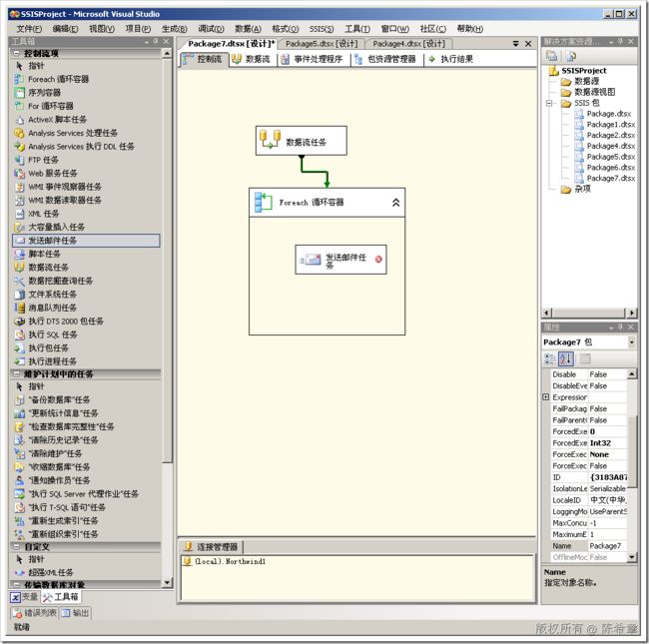Select 消息队列任务 toolbox item
Screen dimensions: 649x644
coord(86,308)
